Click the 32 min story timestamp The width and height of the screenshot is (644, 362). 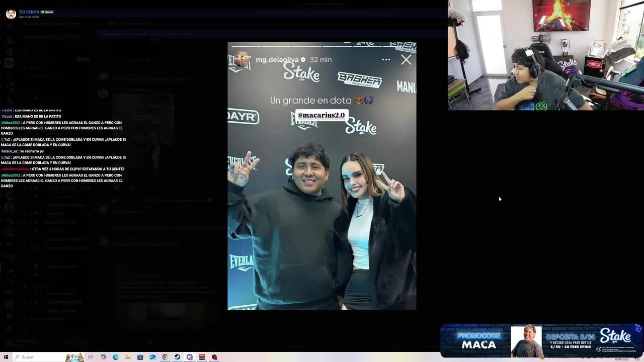click(320, 59)
